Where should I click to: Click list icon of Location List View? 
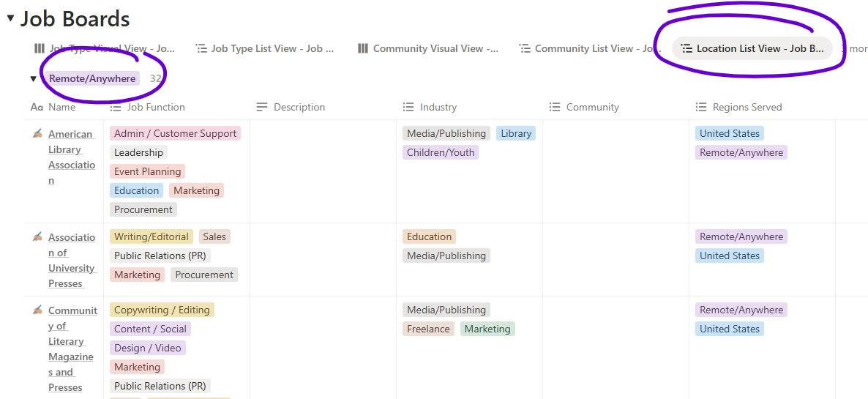point(686,49)
